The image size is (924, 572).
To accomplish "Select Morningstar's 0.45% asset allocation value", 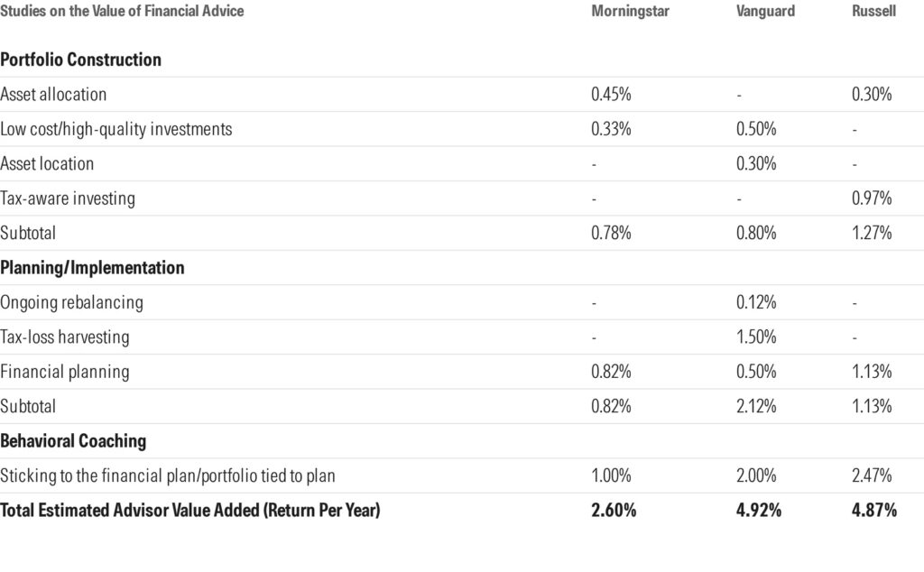I will (x=611, y=95).
